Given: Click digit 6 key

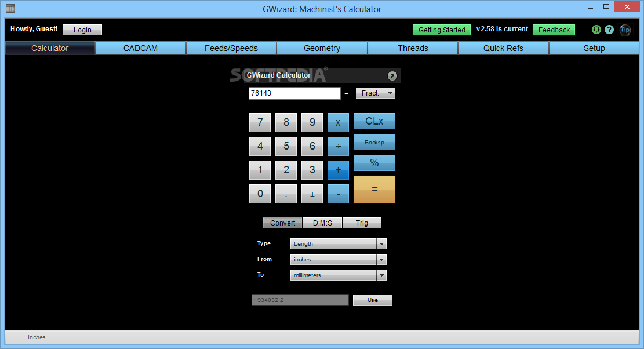Looking at the screenshot, I should pyautogui.click(x=312, y=146).
